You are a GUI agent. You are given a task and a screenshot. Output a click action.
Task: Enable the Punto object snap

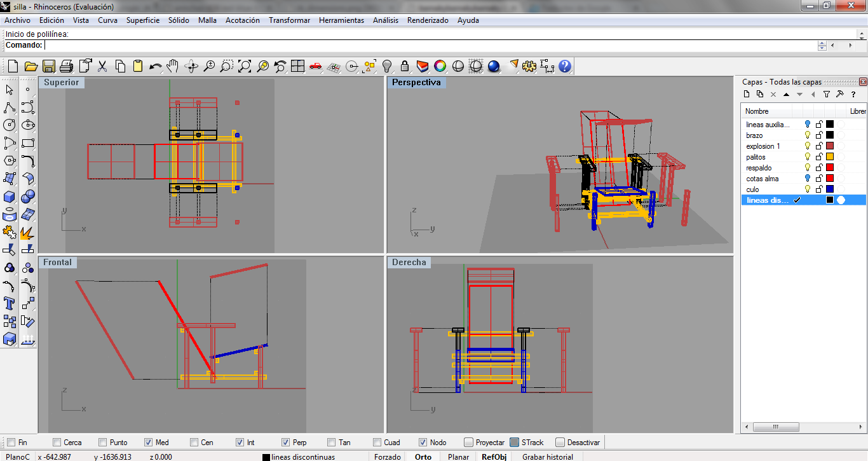(103, 443)
